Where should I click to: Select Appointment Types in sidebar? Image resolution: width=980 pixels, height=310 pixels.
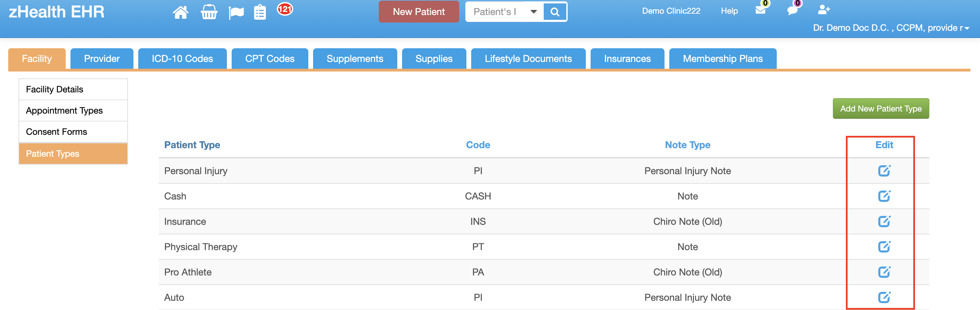tap(73, 111)
